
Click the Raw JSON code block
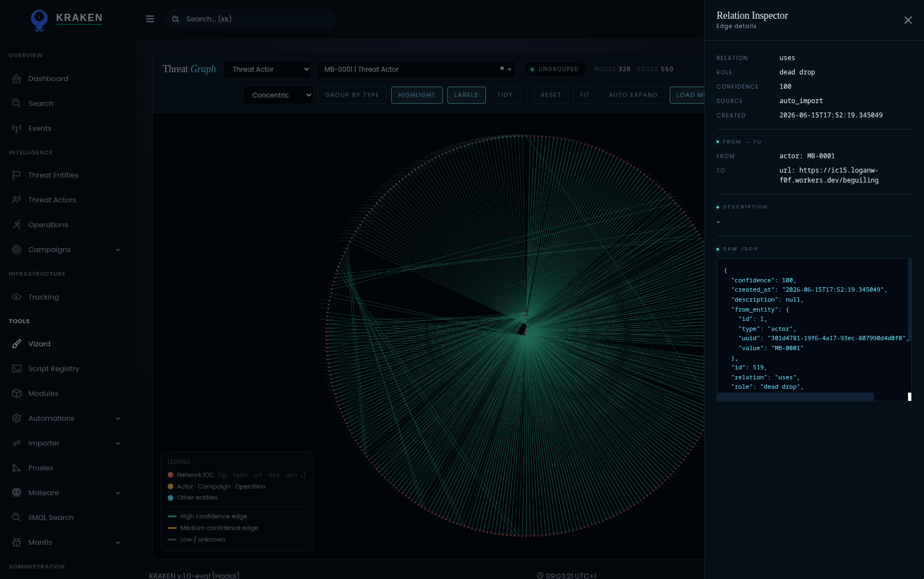(x=814, y=329)
